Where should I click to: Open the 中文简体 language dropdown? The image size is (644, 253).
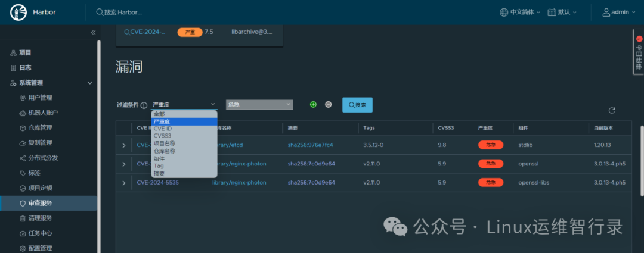525,13
